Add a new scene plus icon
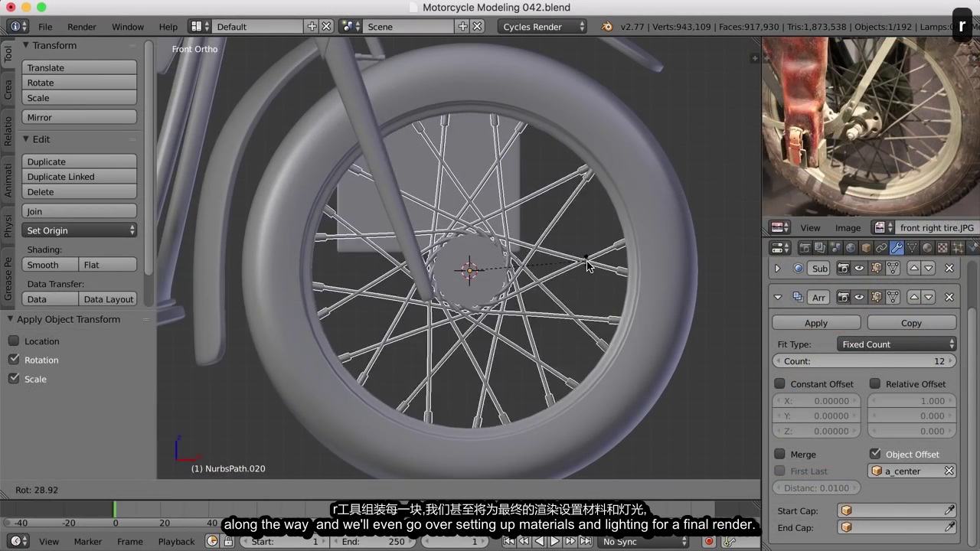The image size is (980, 551). point(462,26)
